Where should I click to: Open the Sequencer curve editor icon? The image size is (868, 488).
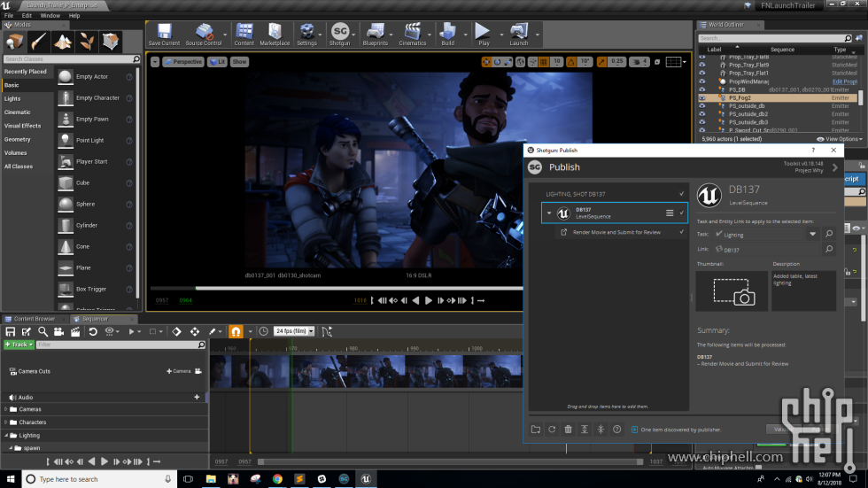click(x=327, y=331)
